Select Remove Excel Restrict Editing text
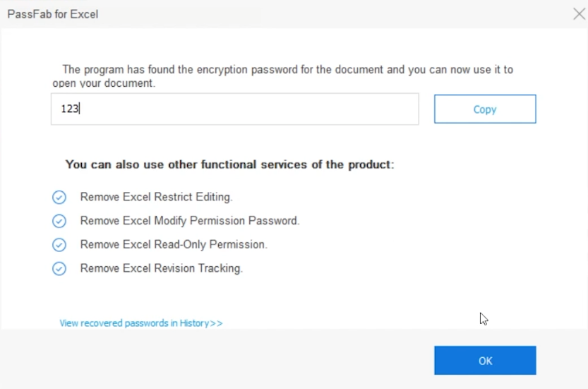Screen dimensions: 588x389 (156, 197)
